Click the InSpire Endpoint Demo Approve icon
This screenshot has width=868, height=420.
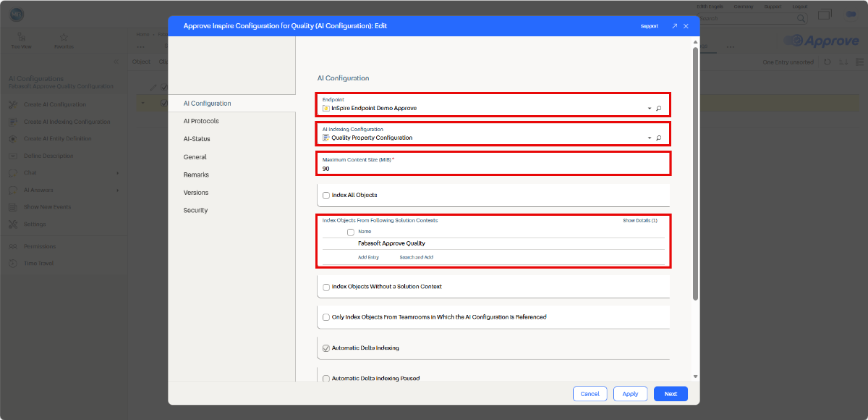[325, 109]
